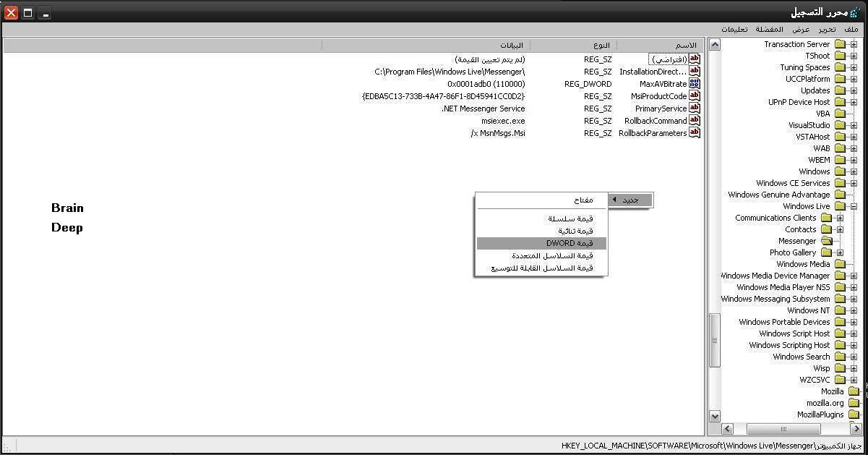
Task: Click the 0x0001adb0 (110000) data value
Action: [486, 84]
